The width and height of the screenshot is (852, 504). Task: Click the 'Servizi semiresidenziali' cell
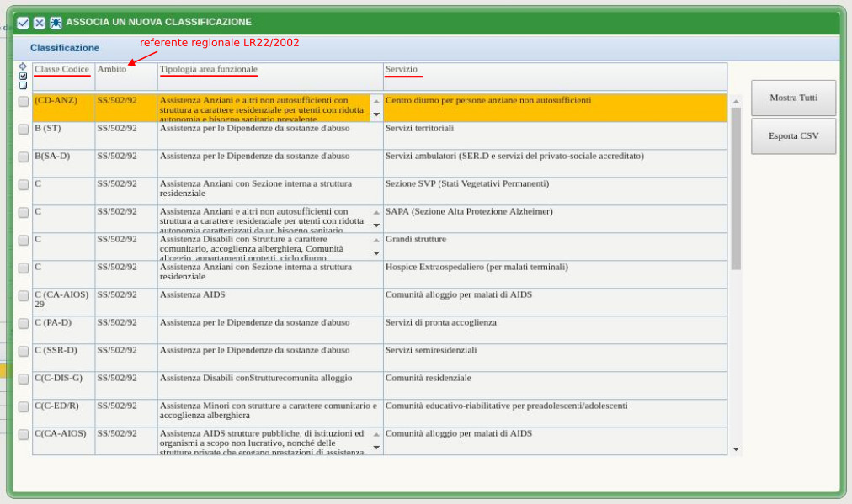(x=556, y=358)
